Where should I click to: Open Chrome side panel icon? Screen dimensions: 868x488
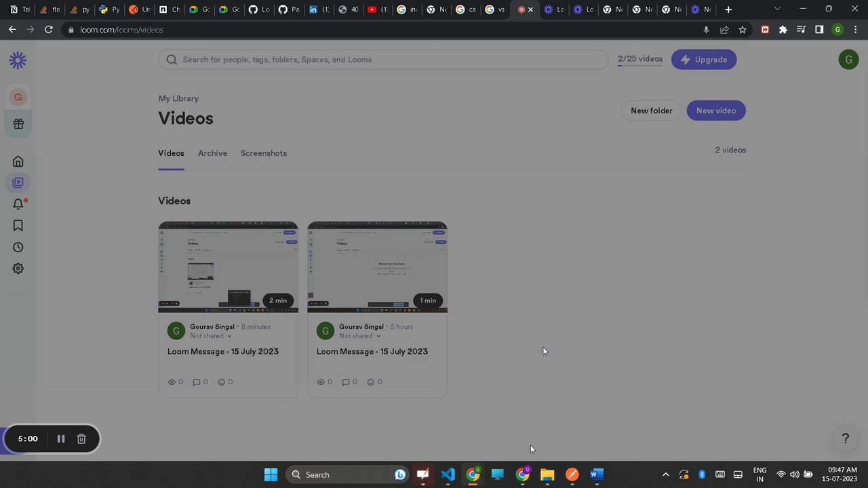point(819,30)
